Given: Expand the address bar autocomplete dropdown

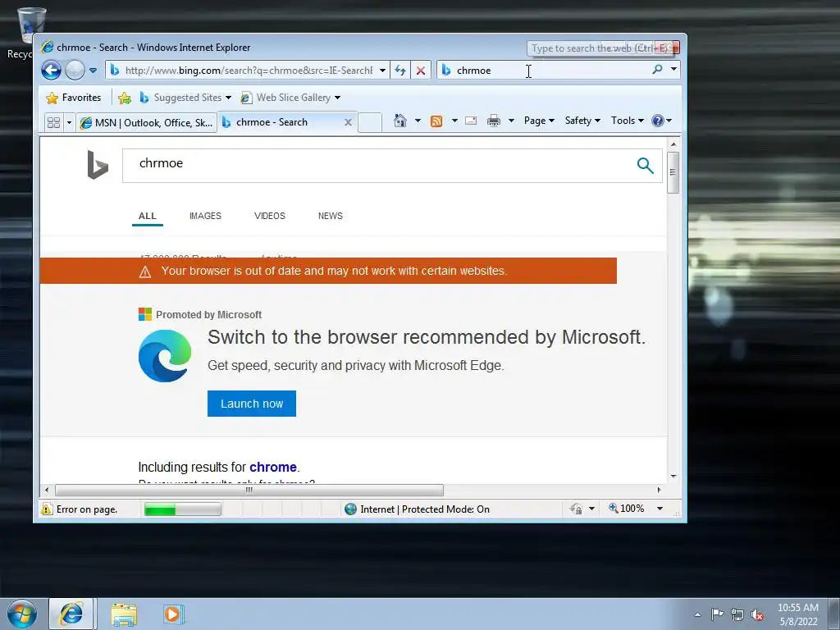Looking at the screenshot, I should (x=382, y=71).
